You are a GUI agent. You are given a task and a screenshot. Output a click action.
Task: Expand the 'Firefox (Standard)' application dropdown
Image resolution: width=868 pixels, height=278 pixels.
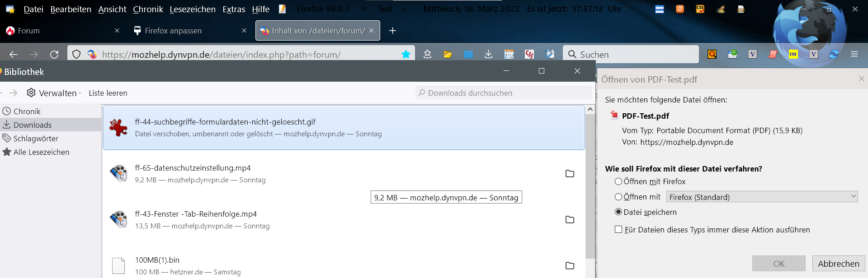coord(762,197)
